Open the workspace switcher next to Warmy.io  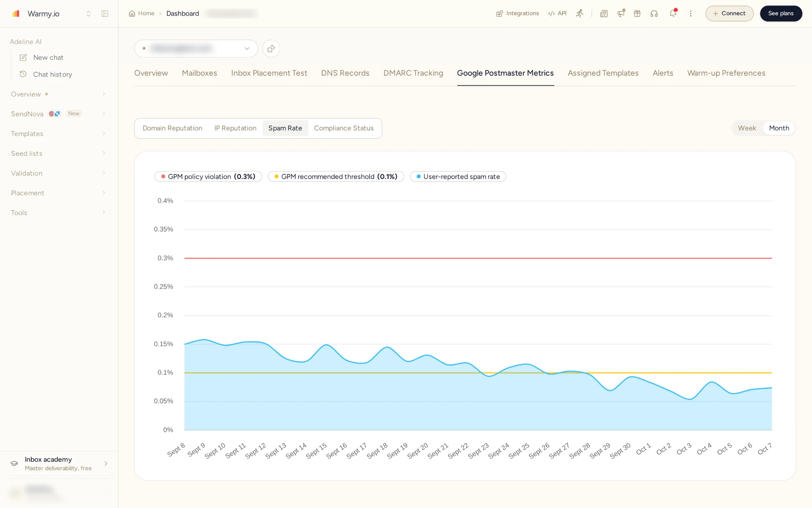point(88,14)
